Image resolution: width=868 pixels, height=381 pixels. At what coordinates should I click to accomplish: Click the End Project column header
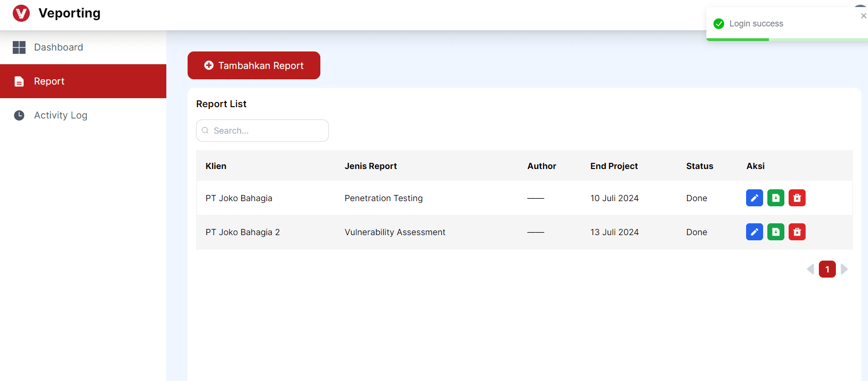(x=614, y=166)
